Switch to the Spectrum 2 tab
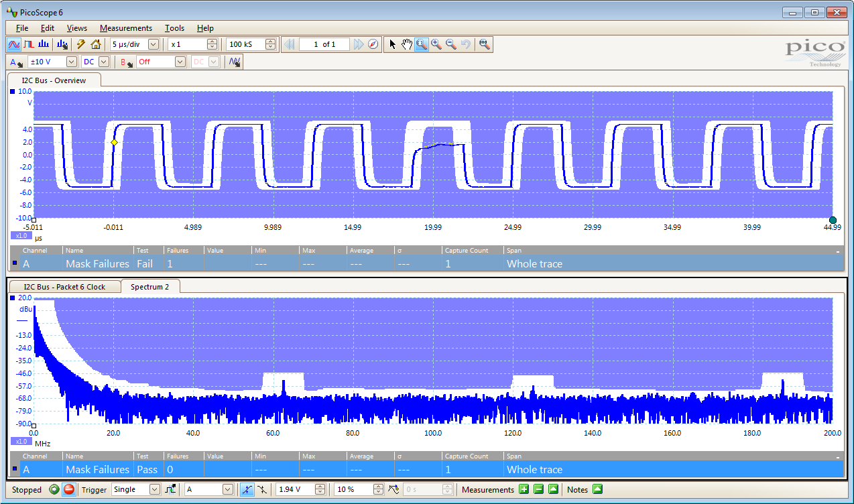The height and width of the screenshot is (504, 854). click(149, 287)
